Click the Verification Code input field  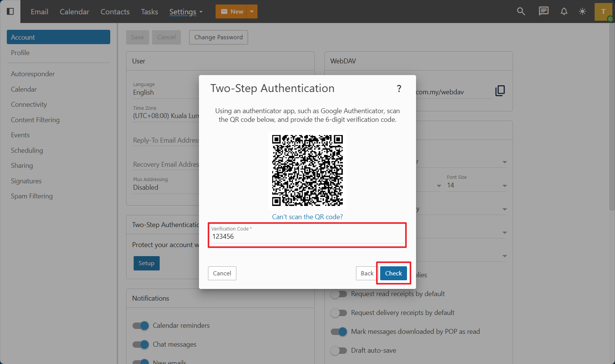pos(307,235)
